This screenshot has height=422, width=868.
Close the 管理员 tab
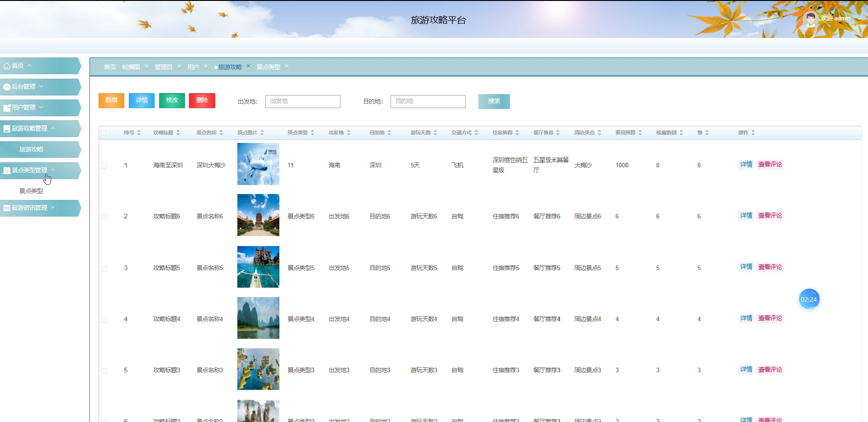179,66
